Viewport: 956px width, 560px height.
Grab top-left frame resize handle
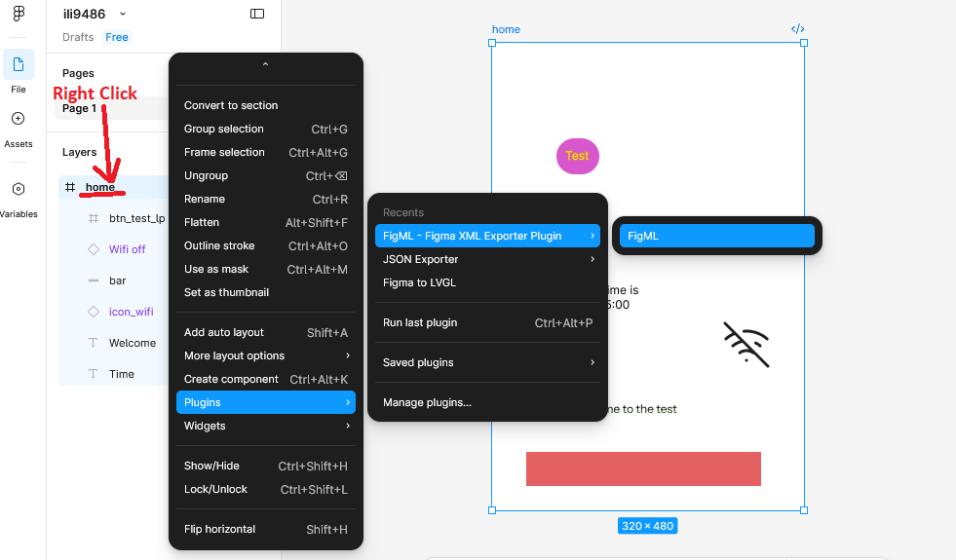point(492,43)
